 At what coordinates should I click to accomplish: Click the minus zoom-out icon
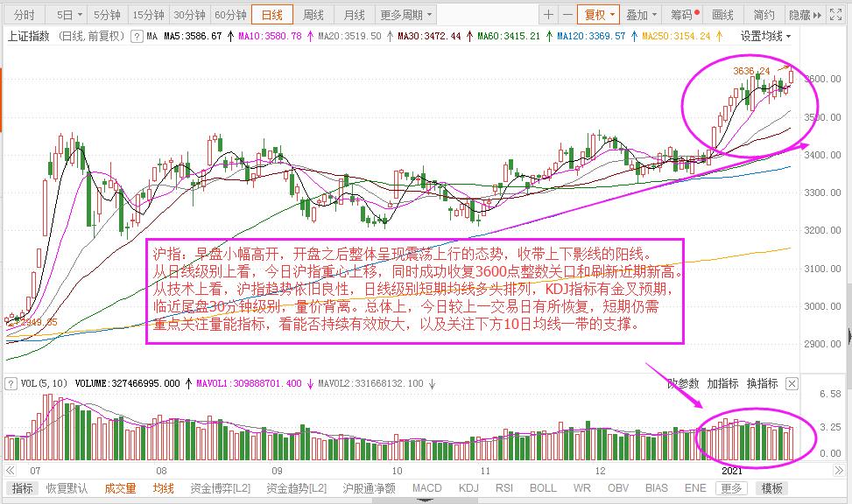pos(567,15)
